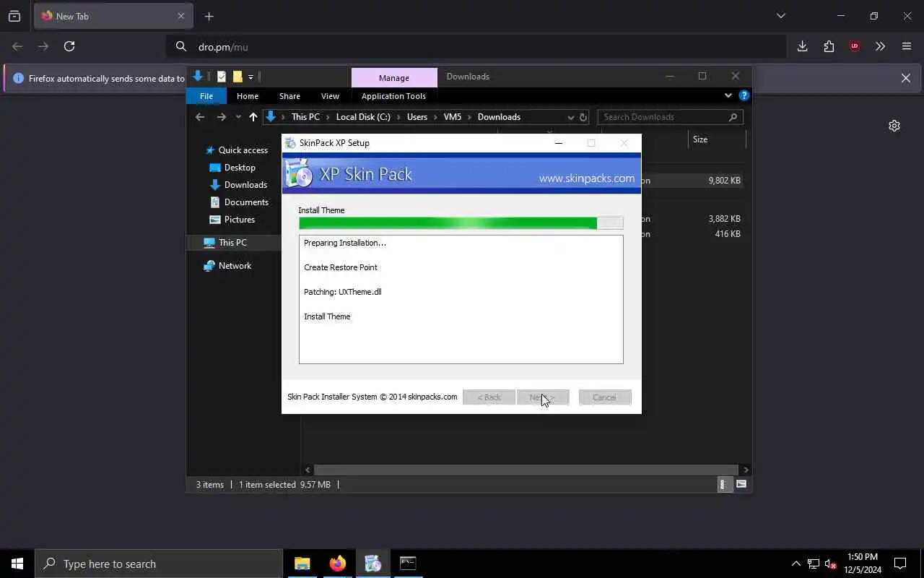Click Back button in SkinPack setup

(x=489, y=397)
